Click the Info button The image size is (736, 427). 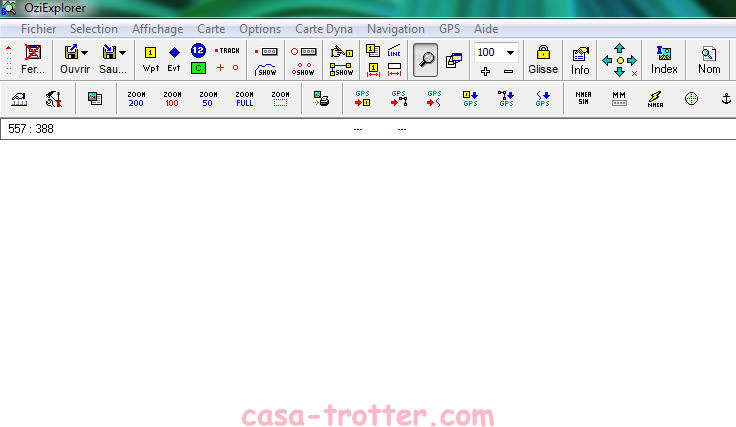580,60
